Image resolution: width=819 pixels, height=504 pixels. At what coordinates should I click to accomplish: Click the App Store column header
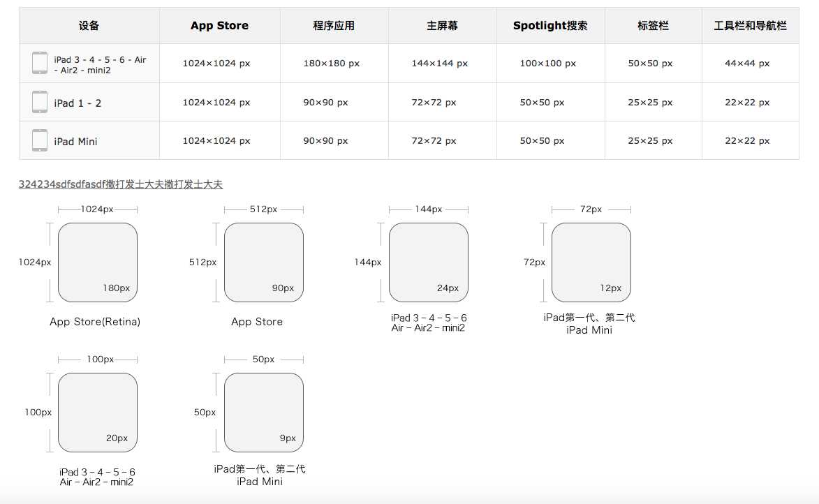(x=219, y=26)
